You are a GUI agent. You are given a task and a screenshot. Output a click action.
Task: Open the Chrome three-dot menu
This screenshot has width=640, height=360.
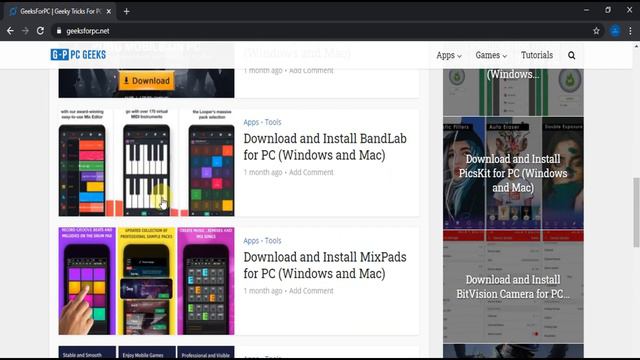coord(630,31)
